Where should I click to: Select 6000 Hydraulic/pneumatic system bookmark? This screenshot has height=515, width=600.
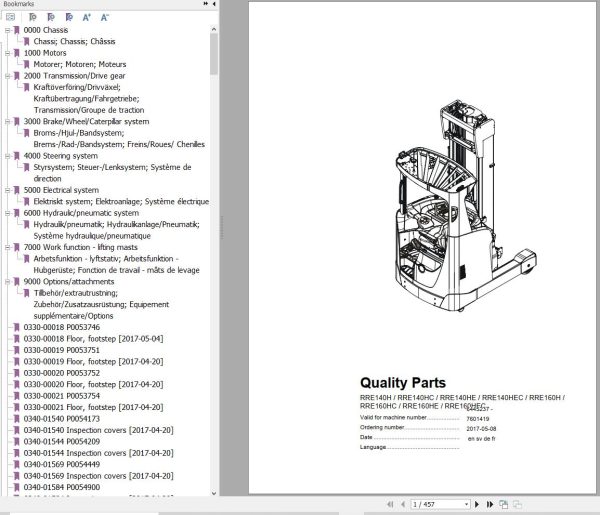coord(81,213)
